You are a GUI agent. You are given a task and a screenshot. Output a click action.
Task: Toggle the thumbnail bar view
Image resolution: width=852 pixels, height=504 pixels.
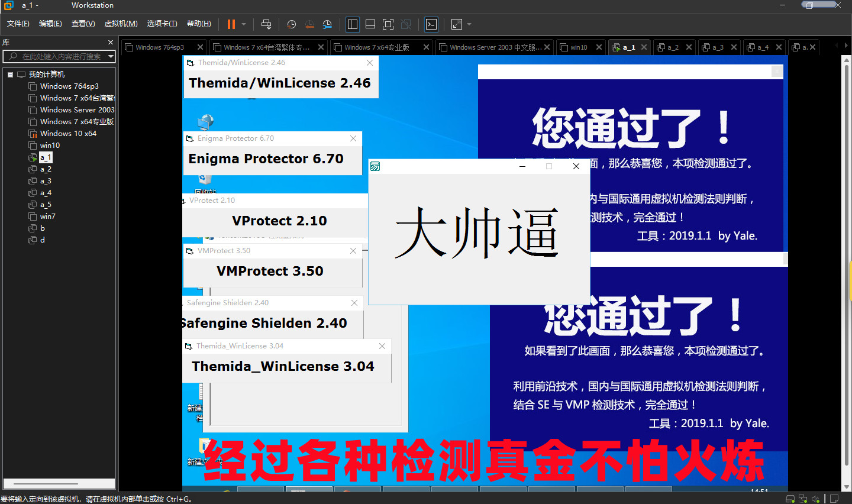370,24
